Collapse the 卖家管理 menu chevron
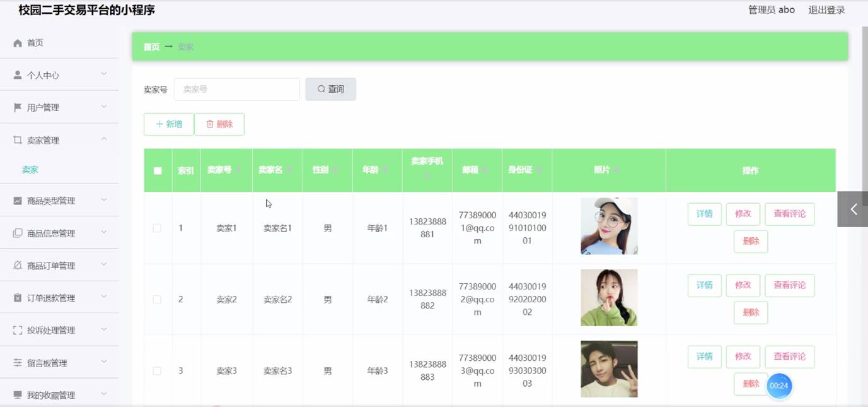868x407 pixels. (104, 139)
